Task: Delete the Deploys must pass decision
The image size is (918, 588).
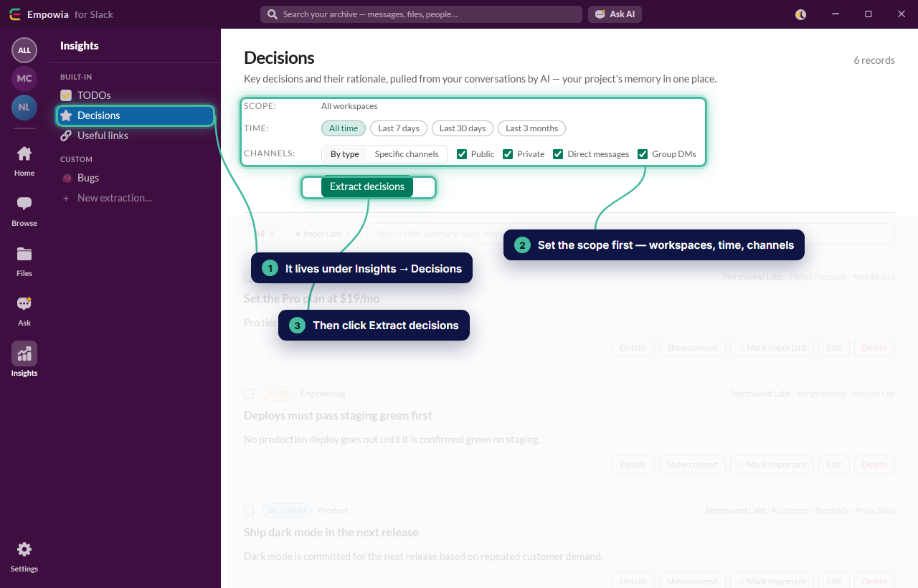Action: (874, 465)
